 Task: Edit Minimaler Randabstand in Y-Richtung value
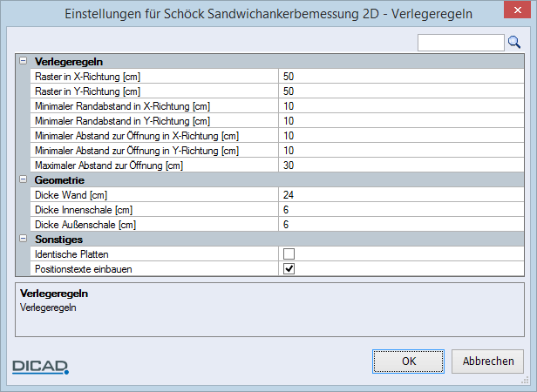pyautogui.click(x=401, y=121)
